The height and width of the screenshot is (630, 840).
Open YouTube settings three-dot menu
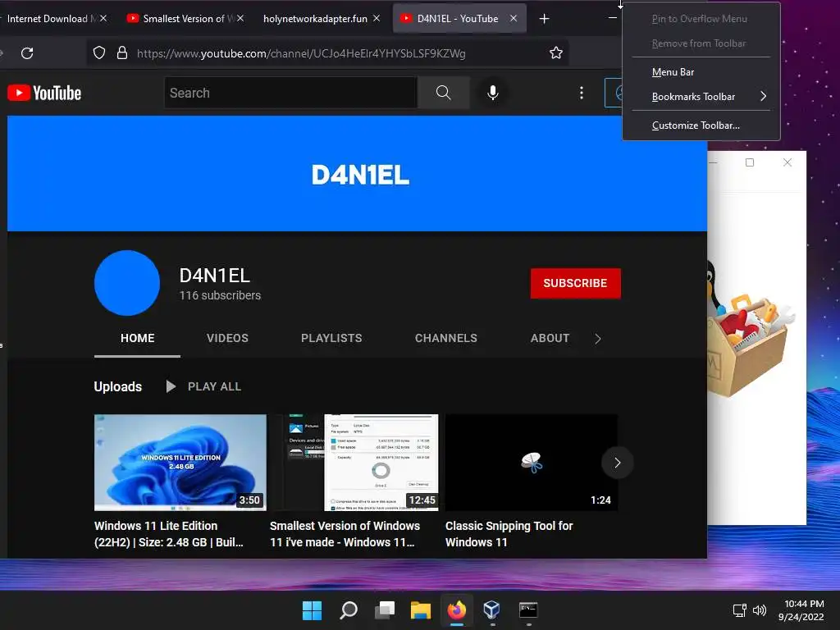[582, 93]
